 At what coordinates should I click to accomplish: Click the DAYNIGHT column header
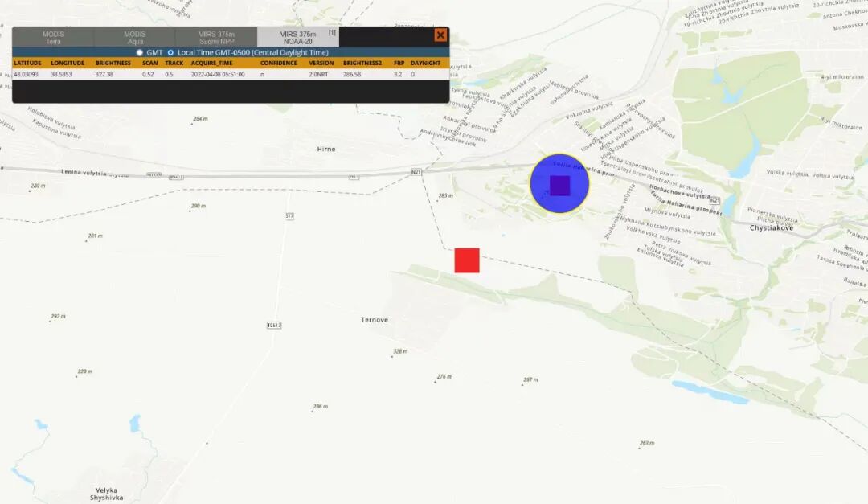426,64
